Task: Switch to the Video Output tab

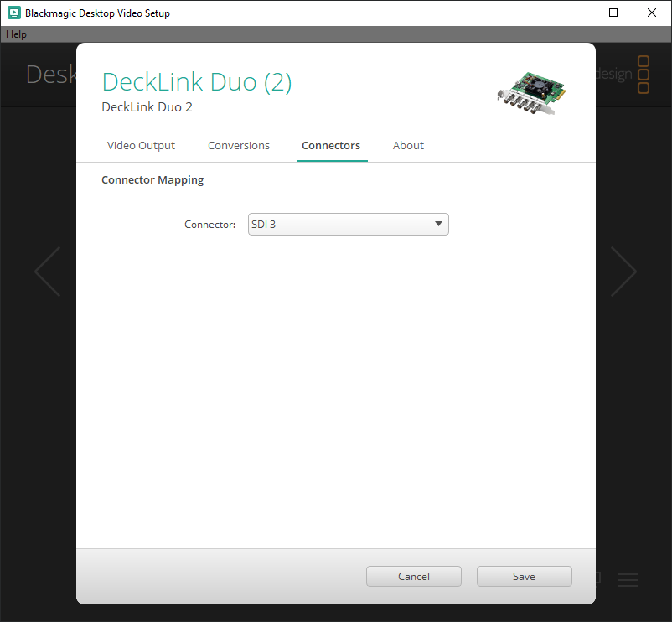Action: coord(141,146)
